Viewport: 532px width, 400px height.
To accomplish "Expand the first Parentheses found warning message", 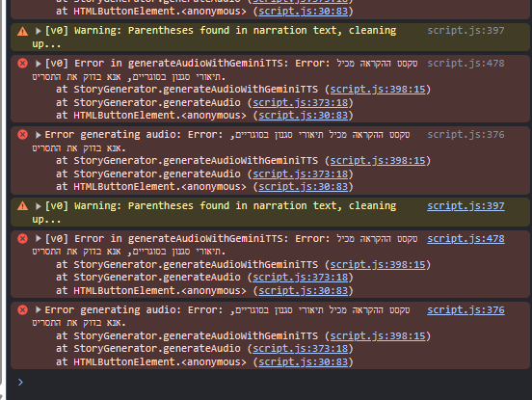I will [38, 31].
